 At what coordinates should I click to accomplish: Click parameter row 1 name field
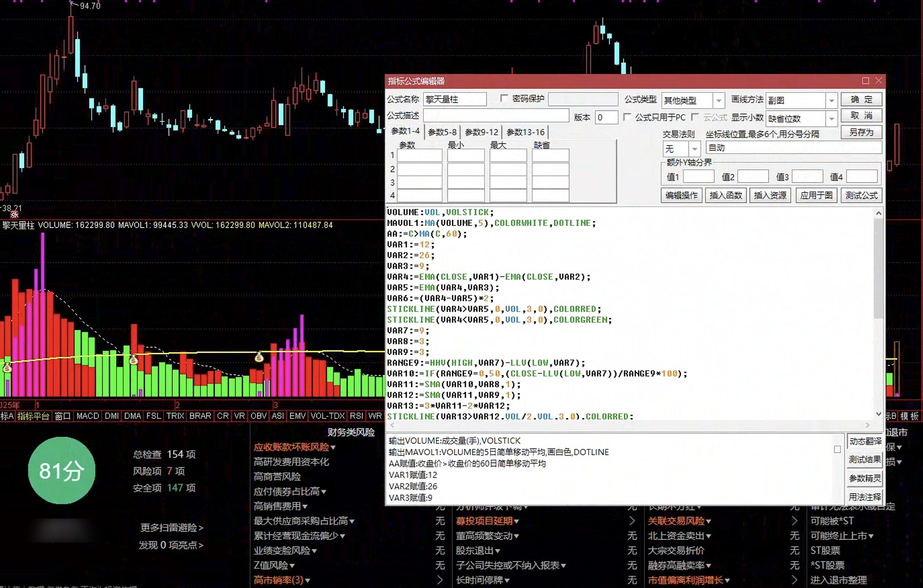click(420, 155)
